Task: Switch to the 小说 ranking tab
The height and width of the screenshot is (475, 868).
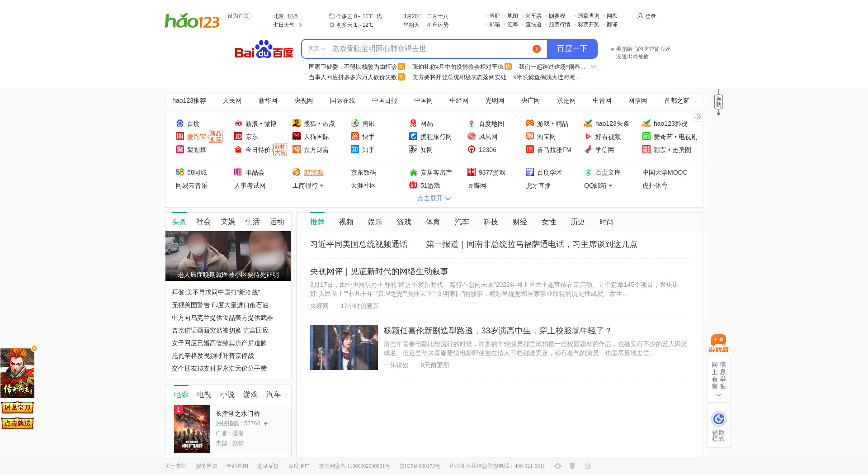Action: pyautogui.click(x=227, y=394)
